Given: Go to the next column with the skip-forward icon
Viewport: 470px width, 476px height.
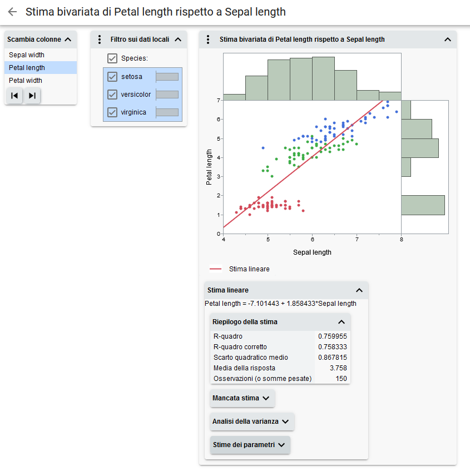Looking at the screenshot, I should [32, 96].
